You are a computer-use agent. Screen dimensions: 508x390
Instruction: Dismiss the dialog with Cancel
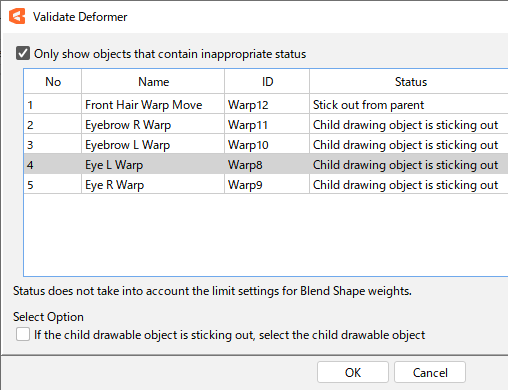click(x=430, y=372)
